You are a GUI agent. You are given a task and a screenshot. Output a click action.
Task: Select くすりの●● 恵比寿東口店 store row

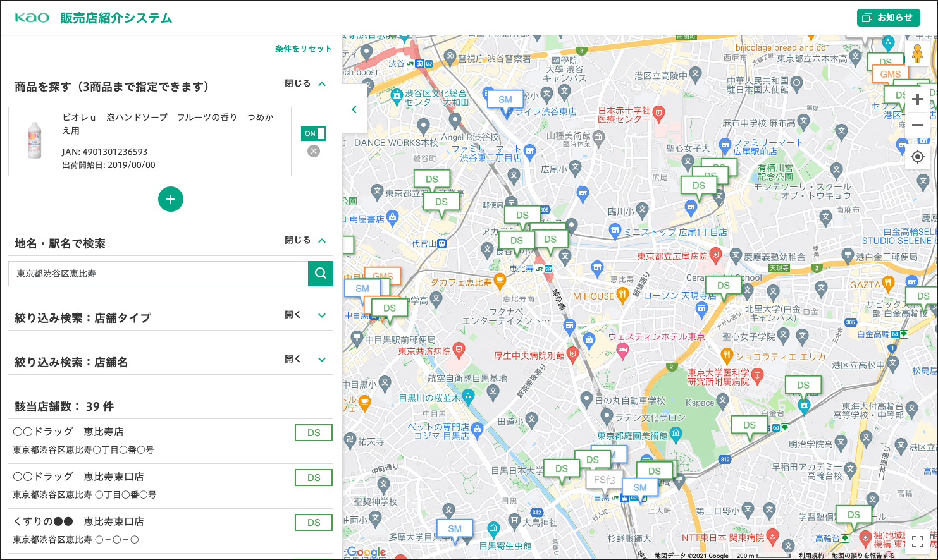pos(170,530)
